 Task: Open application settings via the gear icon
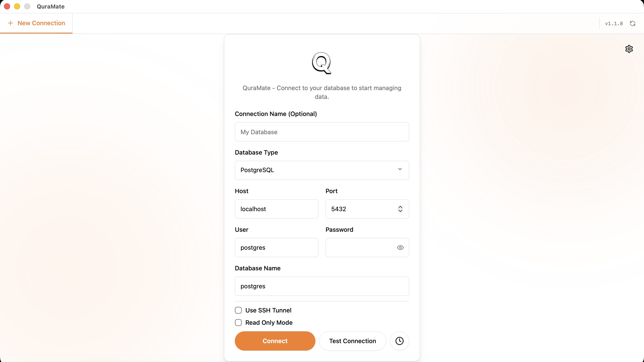click(629, 49)
